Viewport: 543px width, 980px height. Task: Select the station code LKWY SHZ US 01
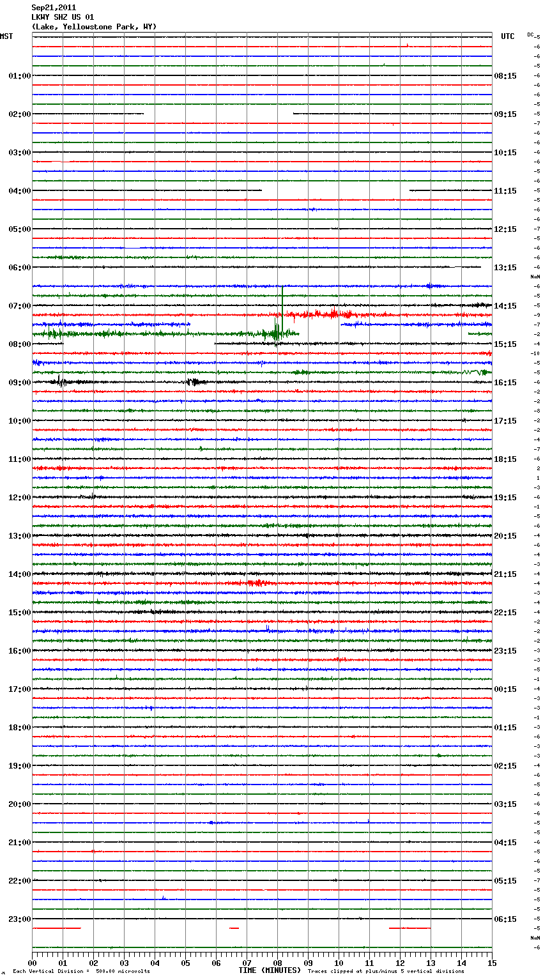(x=63, y=17)
